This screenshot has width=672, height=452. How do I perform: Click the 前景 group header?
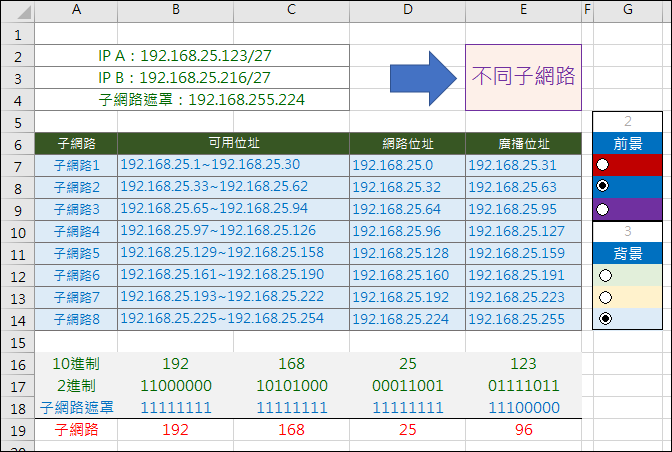627,144
